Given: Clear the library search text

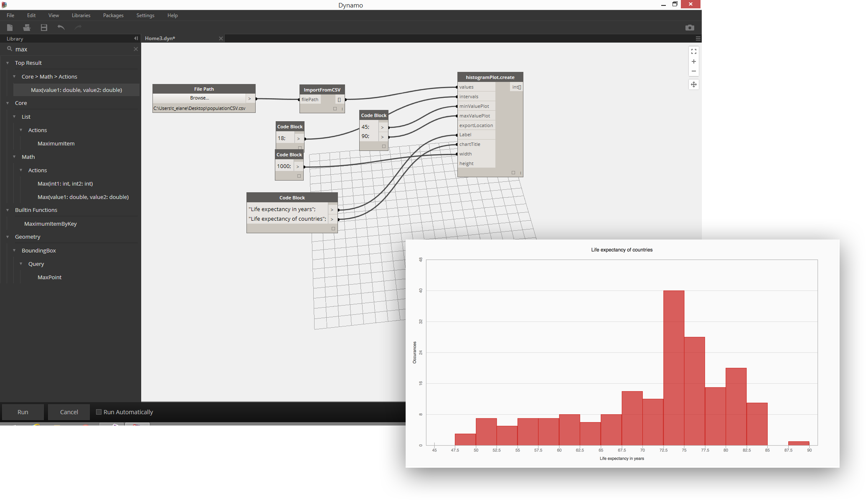Looking at the screenshot, I should coord(136,49).
